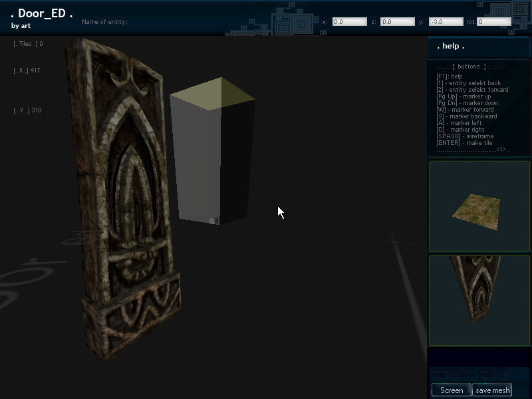Click the rot rotation input field
This screenshot has height=399, width=532.
(x=494, y=22)
